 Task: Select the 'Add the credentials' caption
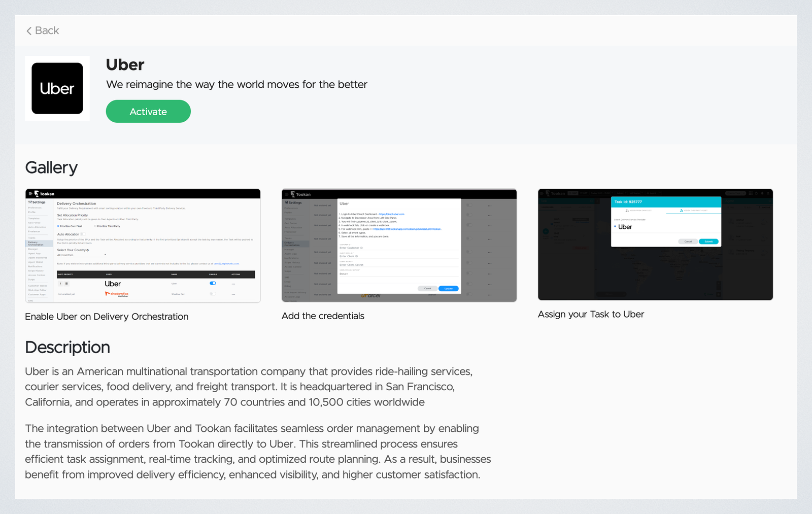coord(323,316)
